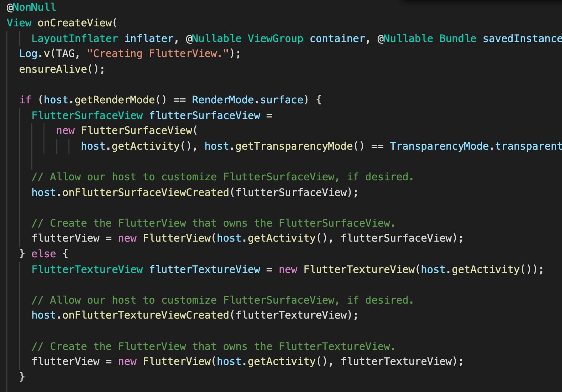The width and height of the screenshot is (562, 392).
Task: Click comment about owning the FlutterSurfaceView
Action: [x=213, y=223]
